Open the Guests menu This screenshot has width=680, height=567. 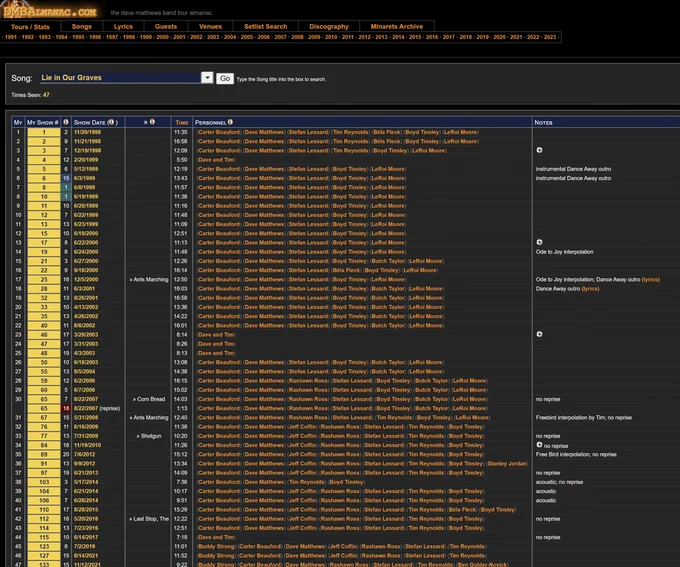pyautogui.click(x=166, y=26)
